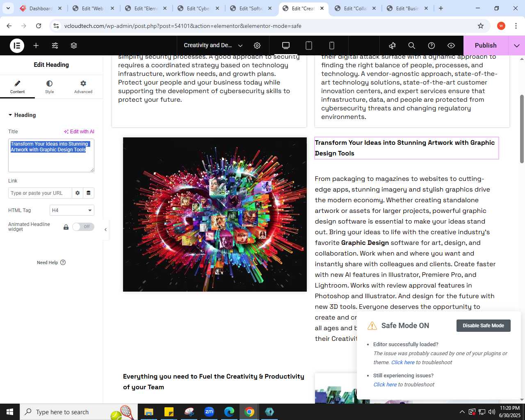Open dynamic tags icon for Link

[x=89, y=193]
